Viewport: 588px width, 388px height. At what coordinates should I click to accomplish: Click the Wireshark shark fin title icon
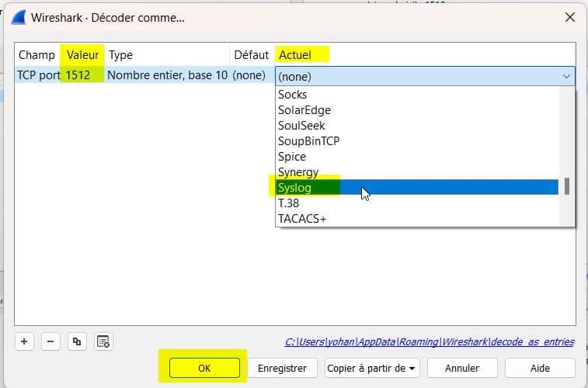point(19,18)
